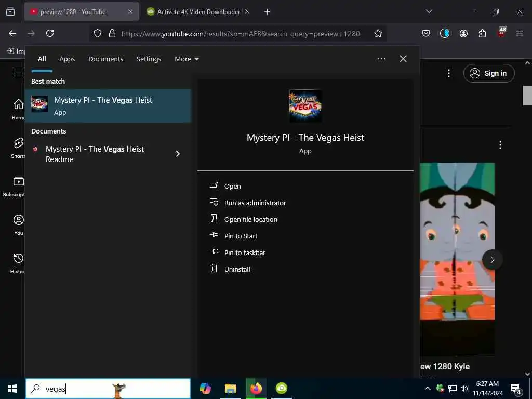
Task: Open Firefox View tab overview icon
Action: click(10, 12)
